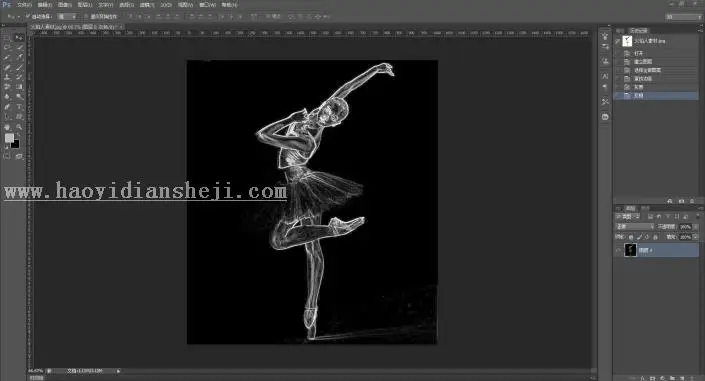
Task: Select the Rectangular Marquee tool
Action: coord(7,37)
